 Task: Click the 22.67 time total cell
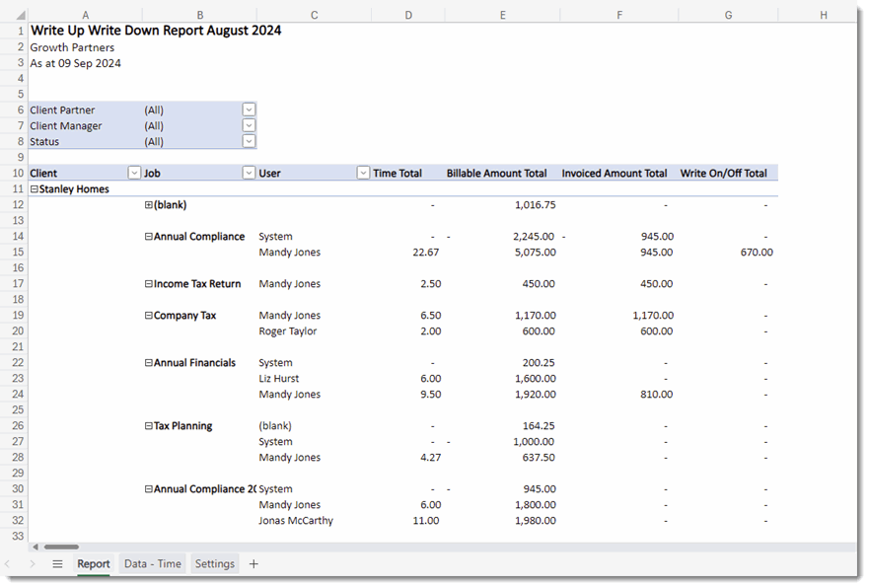click(426, 253)
